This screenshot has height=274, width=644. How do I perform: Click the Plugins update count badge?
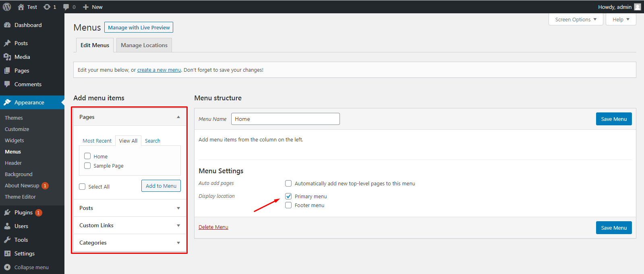(38, 213)
